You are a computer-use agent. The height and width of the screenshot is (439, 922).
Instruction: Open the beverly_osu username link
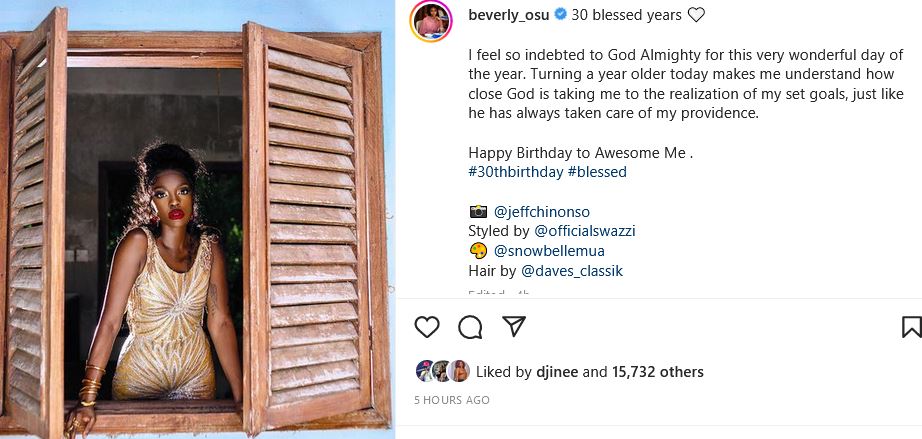click(510, 15)
